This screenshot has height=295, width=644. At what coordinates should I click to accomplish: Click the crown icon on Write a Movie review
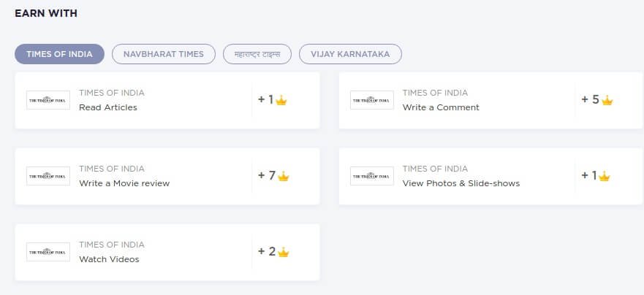coord(284,176)
